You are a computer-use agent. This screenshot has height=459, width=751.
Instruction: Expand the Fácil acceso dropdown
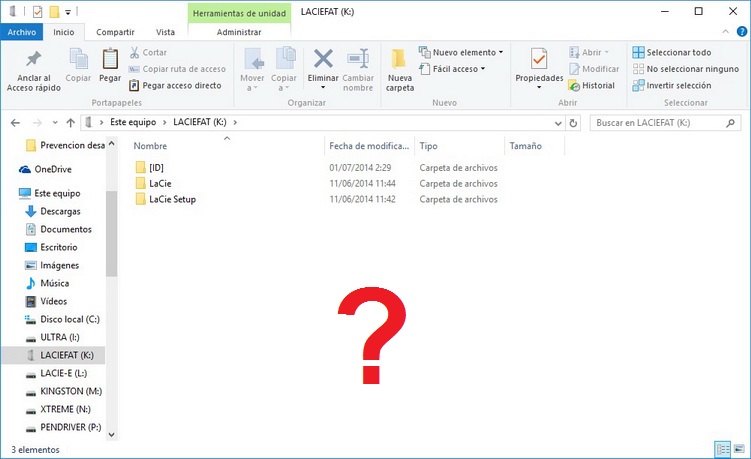[x=453, y=69]
